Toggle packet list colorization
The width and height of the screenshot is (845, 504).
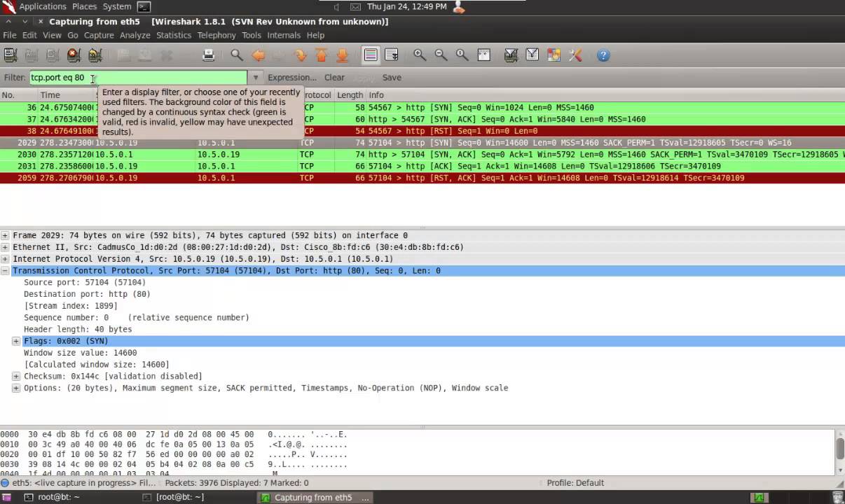pyautogui.click(x=371, y=55)
